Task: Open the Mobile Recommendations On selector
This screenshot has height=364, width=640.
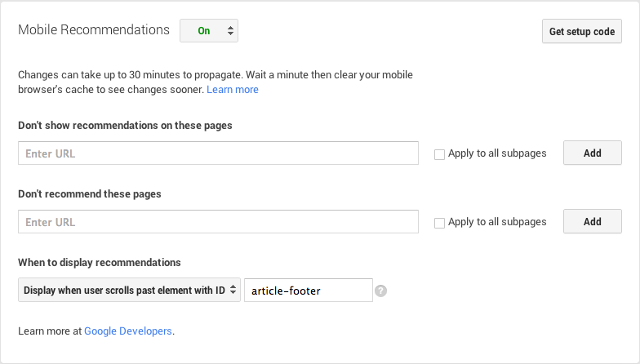Action: click(x=208, y=31)
